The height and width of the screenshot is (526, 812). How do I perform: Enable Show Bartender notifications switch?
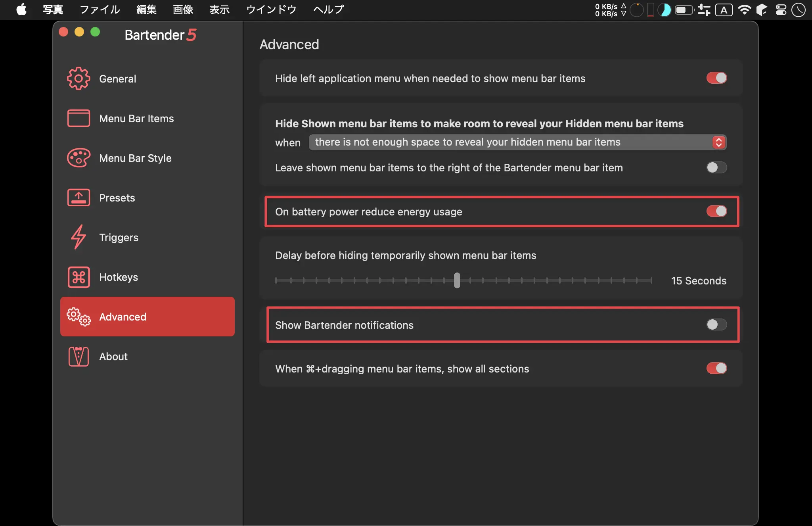[716, 324]
